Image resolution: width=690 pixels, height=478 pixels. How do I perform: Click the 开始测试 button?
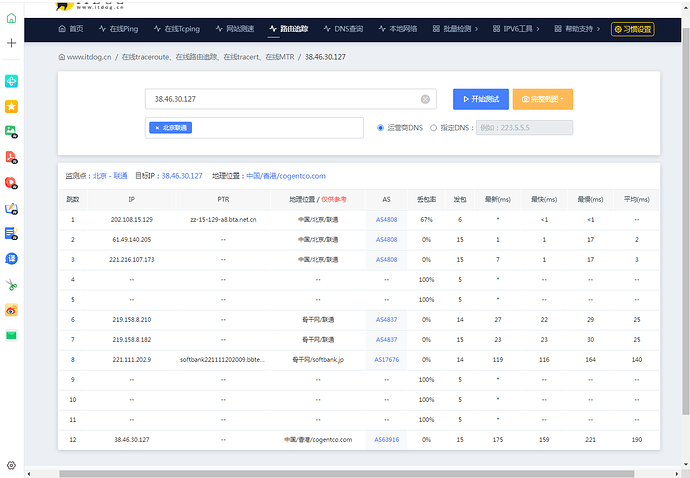[x=481, y=99]
